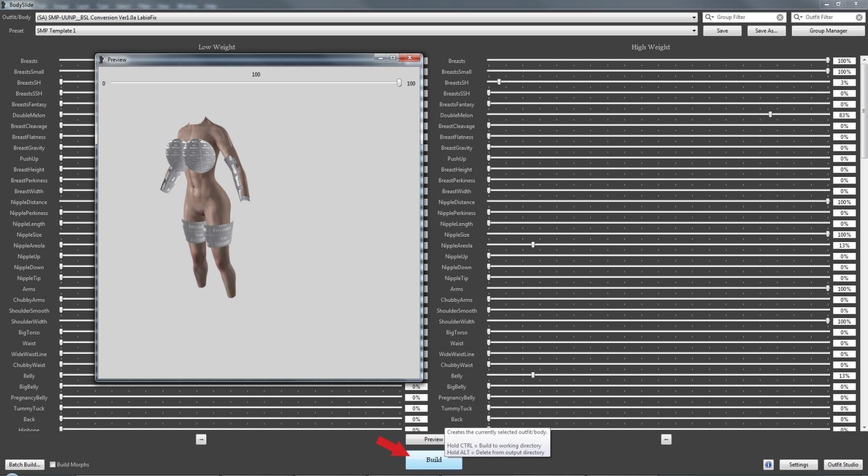The image size is (868, 476).
Task: Expand the Preset dropdown
Action: coord(694,31)
